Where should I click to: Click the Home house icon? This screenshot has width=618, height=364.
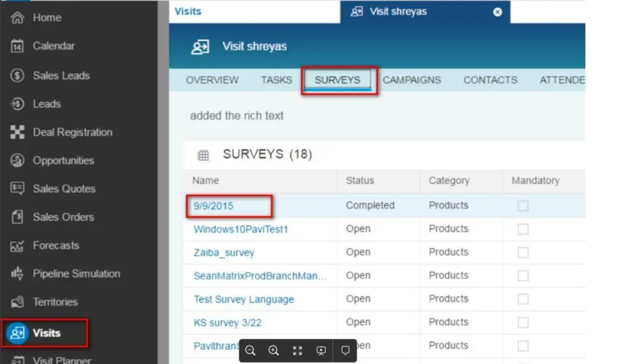17,17
